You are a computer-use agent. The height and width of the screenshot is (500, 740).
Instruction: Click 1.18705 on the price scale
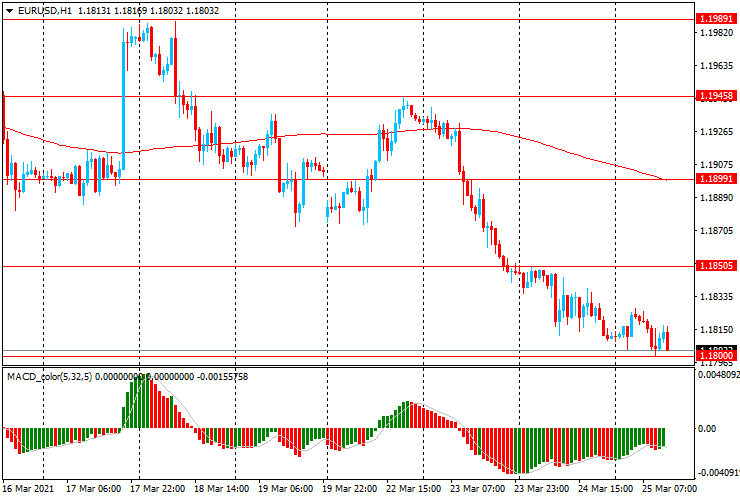717,230
